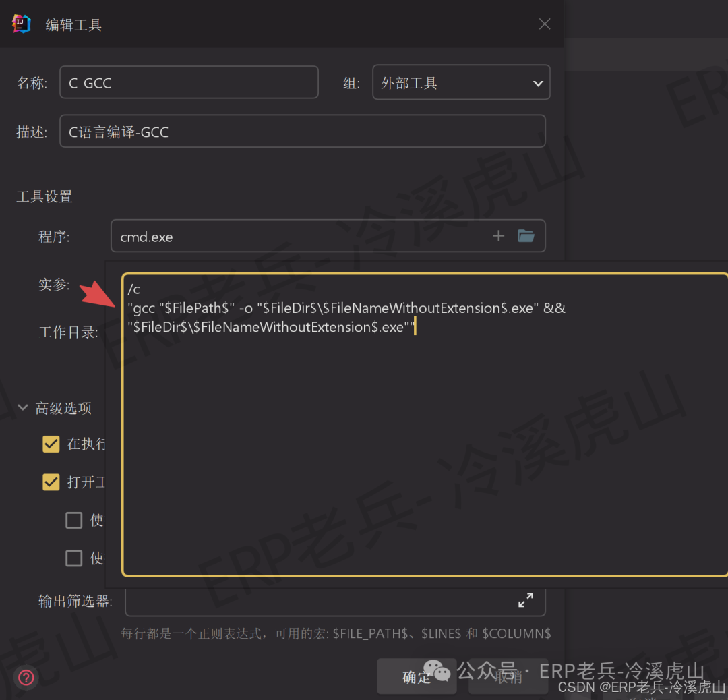The width and height of the screenshot is (728, 700).
Task: Click the 实参 label
Action: pos(54,284)
